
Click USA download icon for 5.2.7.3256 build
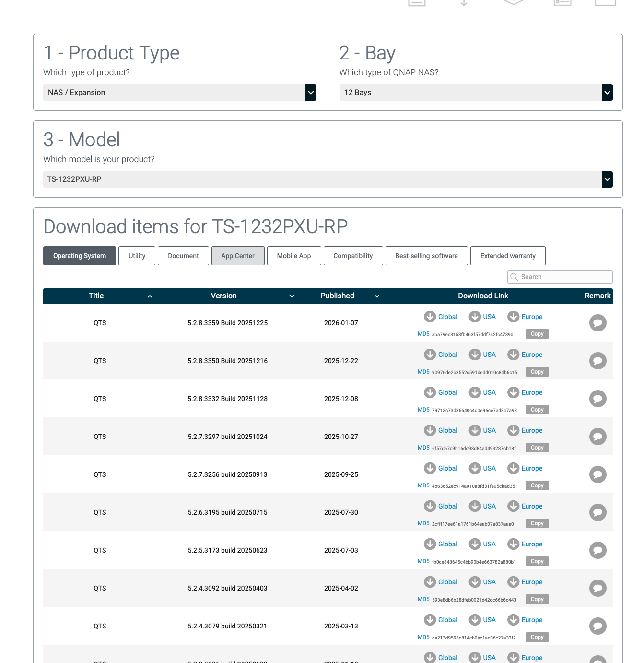[x=475, y=468]
